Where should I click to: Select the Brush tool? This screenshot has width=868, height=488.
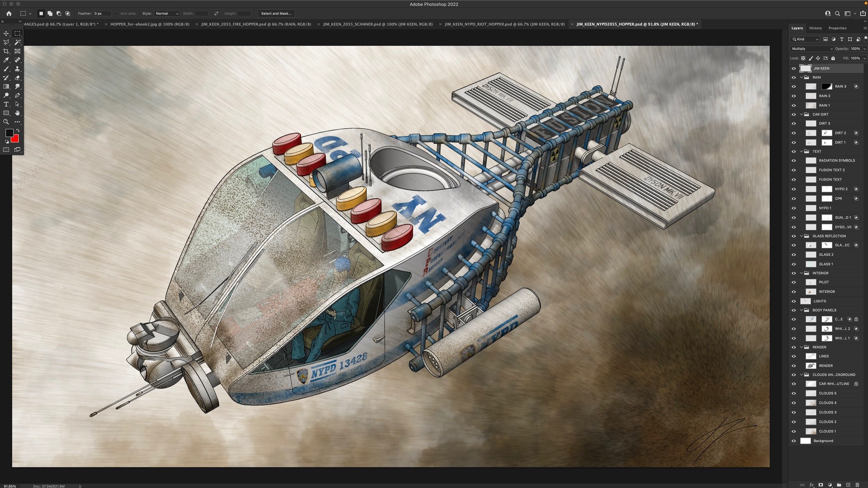click(x=6, y=69)
